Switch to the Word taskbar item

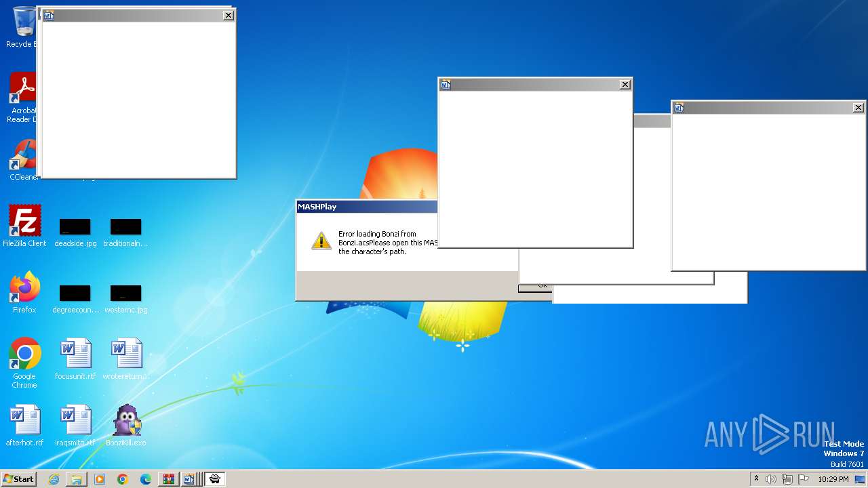(189, 479)
